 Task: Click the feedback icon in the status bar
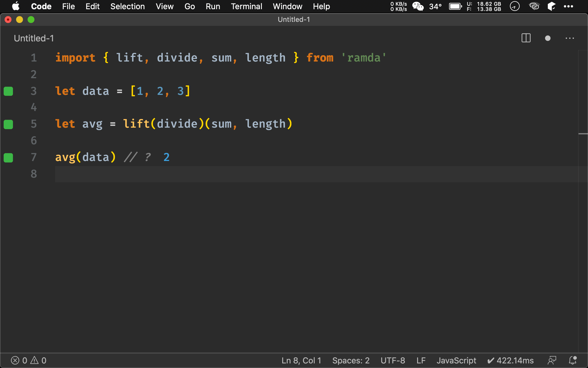[552, 360]
